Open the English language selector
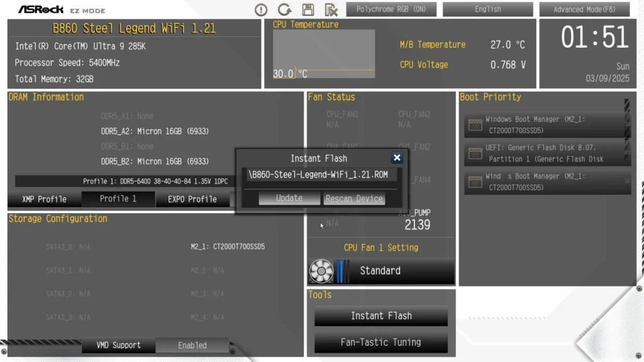 pyautogui.click(x=487, y=9)
